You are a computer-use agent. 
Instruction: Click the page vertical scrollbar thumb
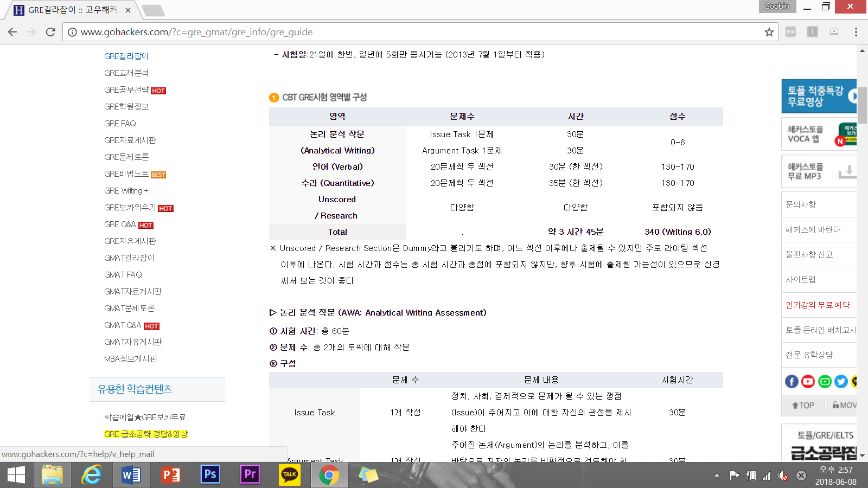coord(862,106)
